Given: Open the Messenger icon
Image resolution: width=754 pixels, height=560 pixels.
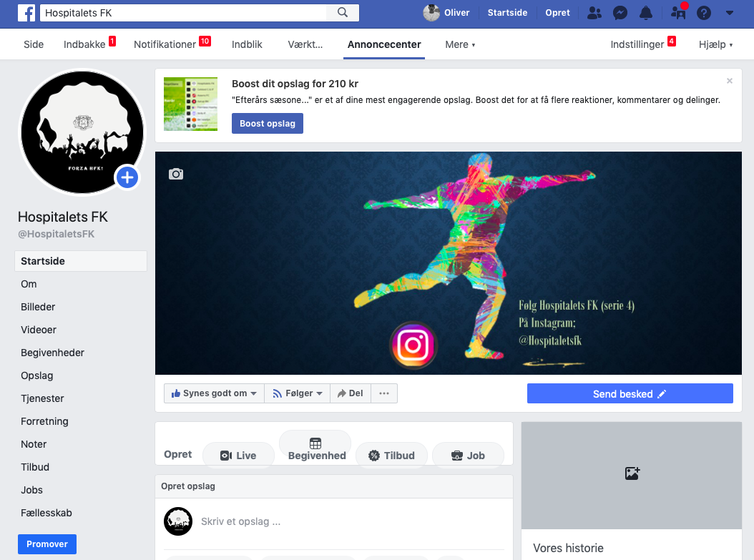Looking at the screenshot, I should coord(620,13).
